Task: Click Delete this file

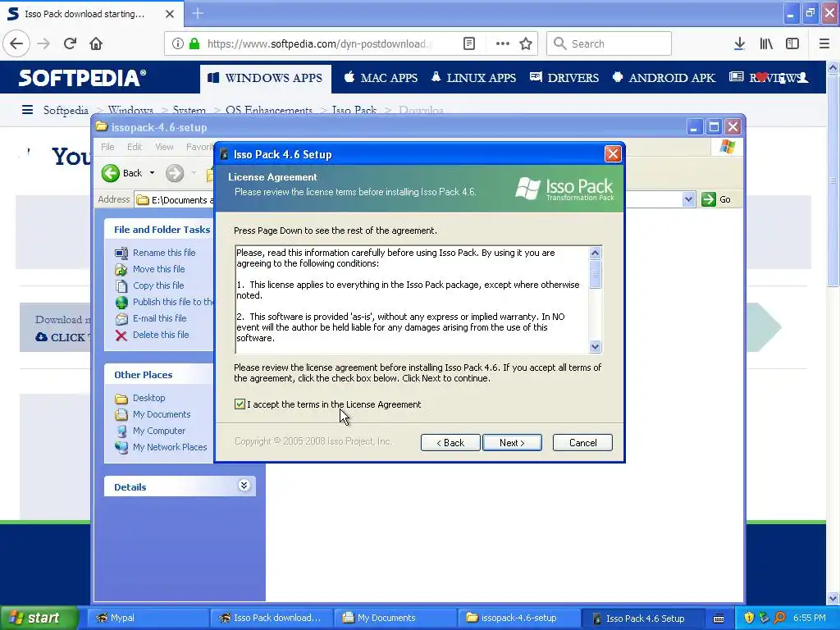Action: click(161, 335)
